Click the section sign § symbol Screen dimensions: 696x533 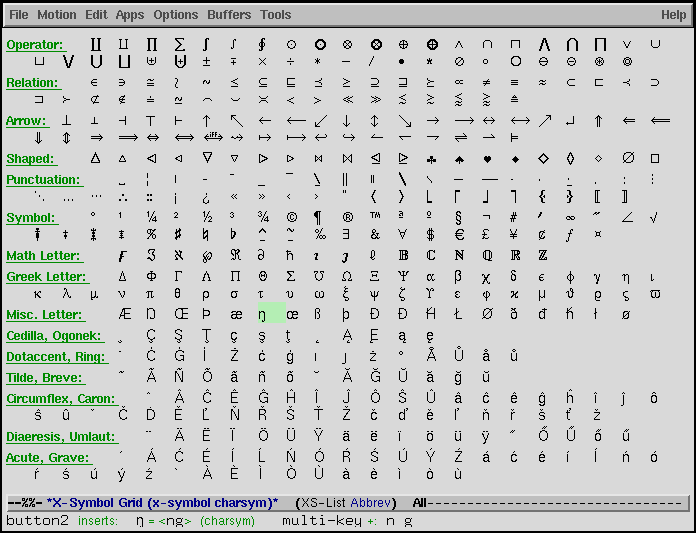(459, 217)
